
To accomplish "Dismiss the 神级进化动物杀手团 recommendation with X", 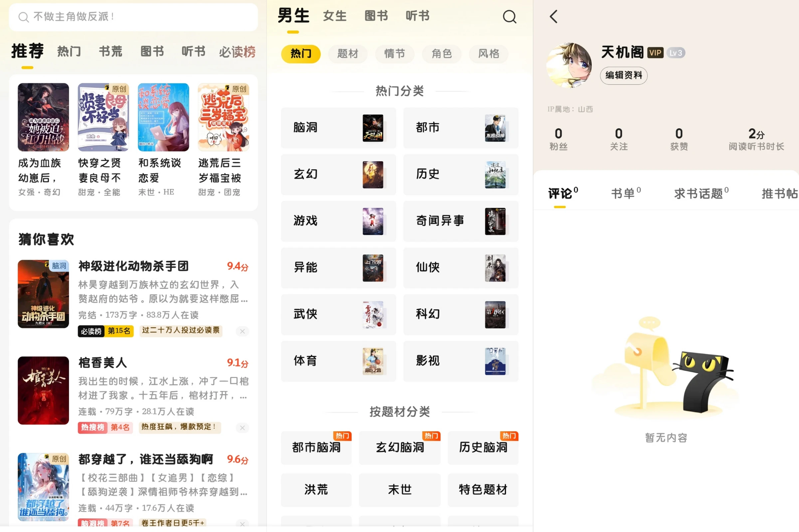I will pyautogui.click(x=242, y=331).
